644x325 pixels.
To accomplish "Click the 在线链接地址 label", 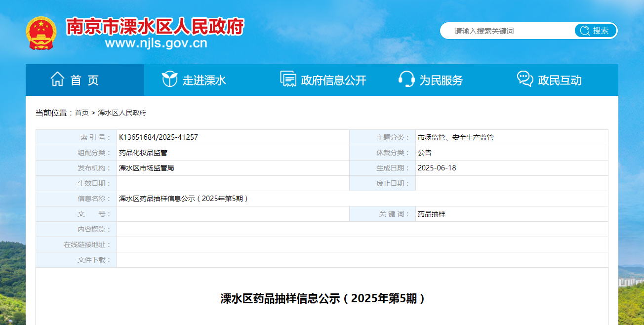I will (88, 244).
